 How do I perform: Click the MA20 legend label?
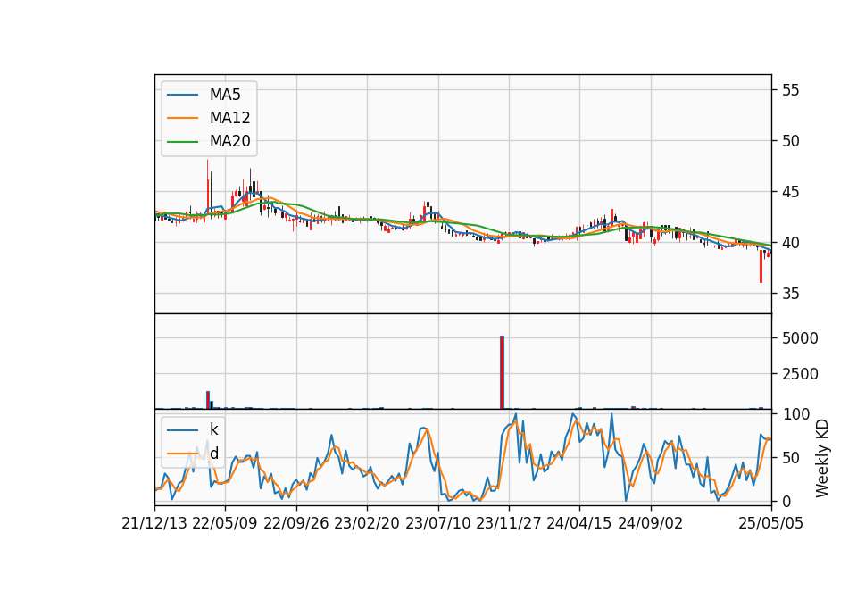pos(229,141)
